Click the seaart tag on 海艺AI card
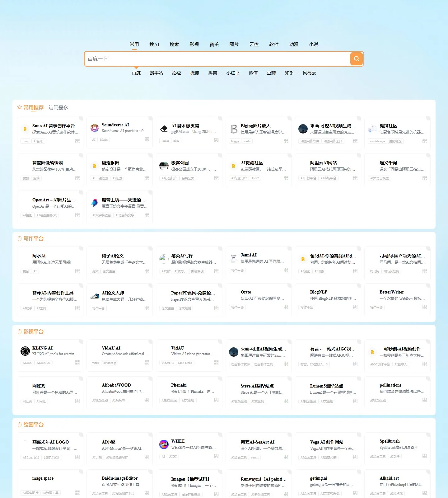The height and width of the screenshot is (498, 448). click(255, 457)
